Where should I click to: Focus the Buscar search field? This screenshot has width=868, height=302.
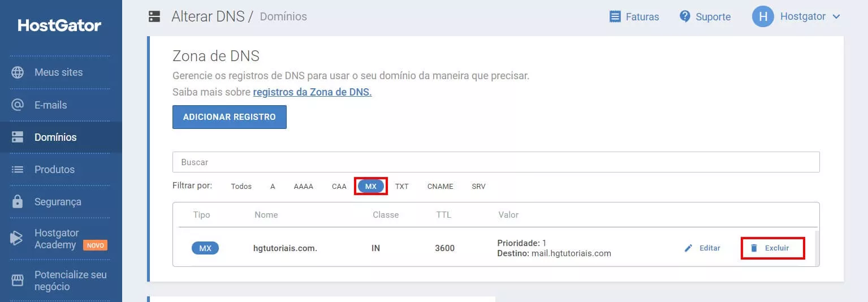[x=496, y=162]
